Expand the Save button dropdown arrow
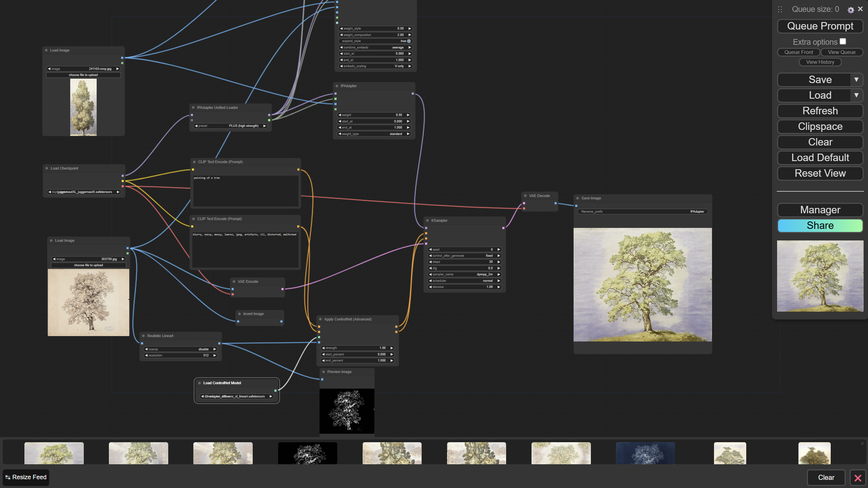The height and width of the screenshot is (488, 868). (x=856, y=80)
